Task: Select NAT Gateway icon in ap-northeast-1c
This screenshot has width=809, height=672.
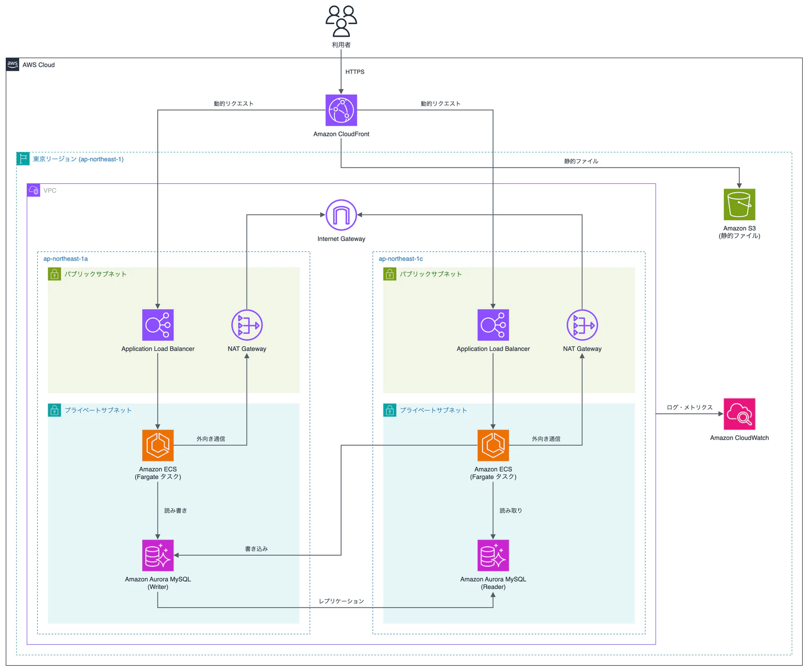Action: tap(582, 325)
